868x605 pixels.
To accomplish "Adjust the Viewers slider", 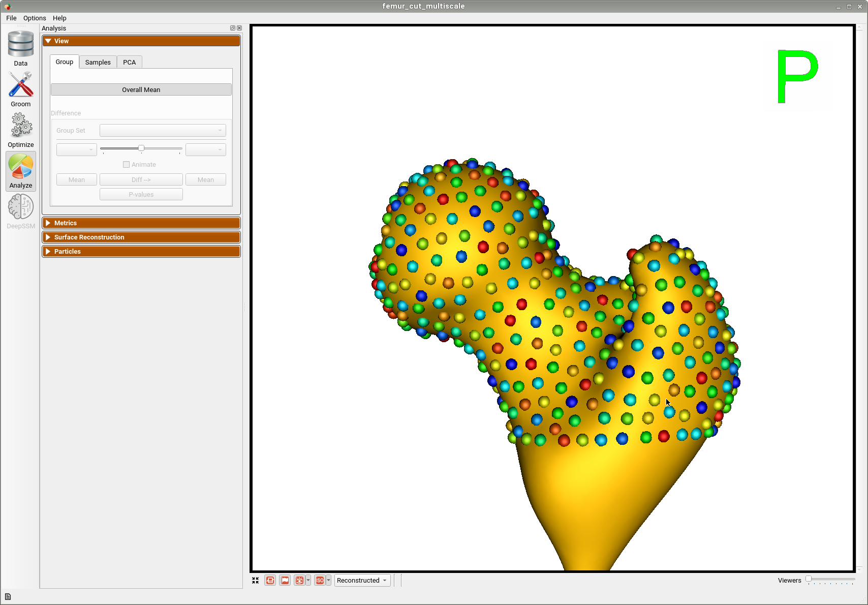I will pyautogui.click(x=830, y=580).
